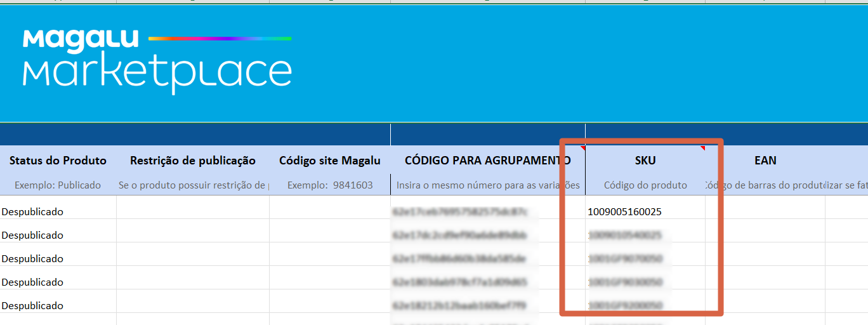This screenshot has width=868, height=325.
Task: Click the Magalu Marketplace logo image
Action: coord(157,61)
